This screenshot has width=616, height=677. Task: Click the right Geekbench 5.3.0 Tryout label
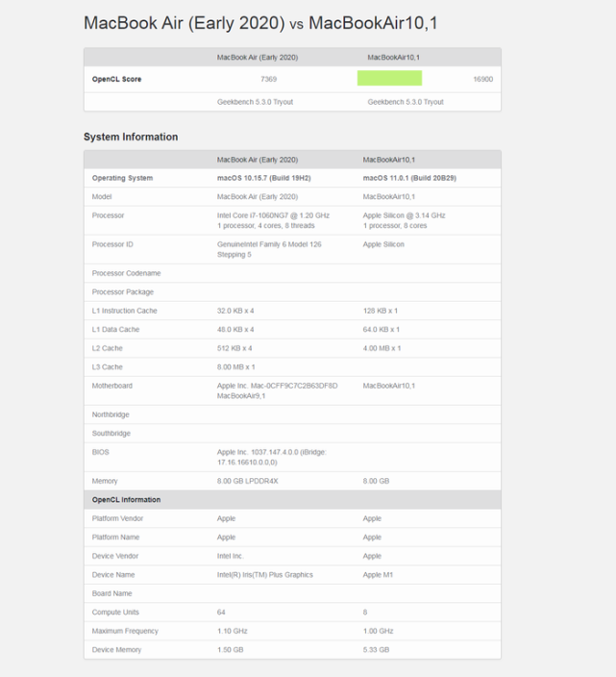(405, 102)
